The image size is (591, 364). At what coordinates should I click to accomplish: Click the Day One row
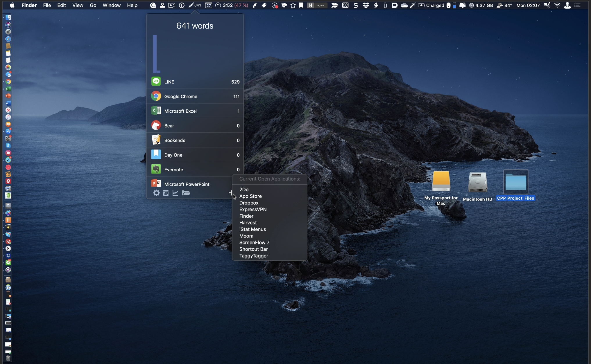[x=195, y=155]
